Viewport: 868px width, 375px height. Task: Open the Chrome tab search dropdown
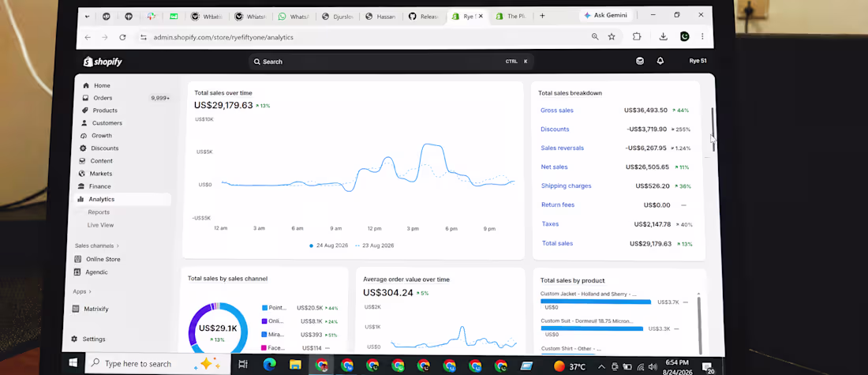[87, 17]
